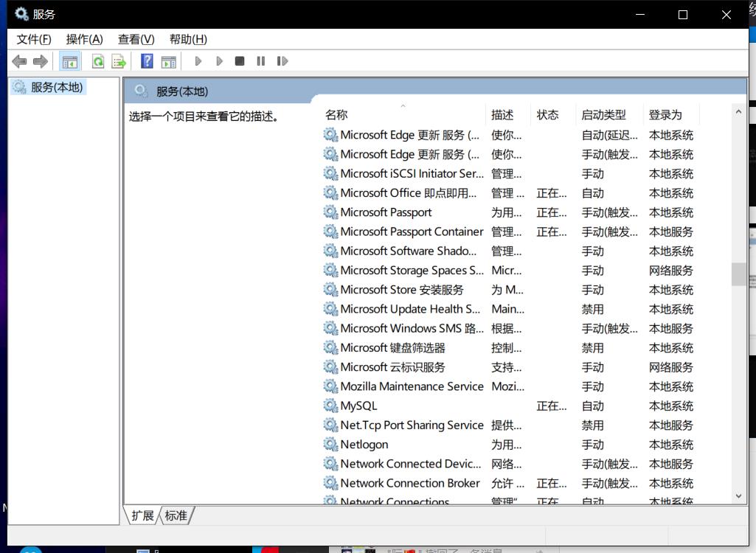The image size is (756, 553).
Task: Click the Back arrow in toolbar
Action: pos(19,61)
